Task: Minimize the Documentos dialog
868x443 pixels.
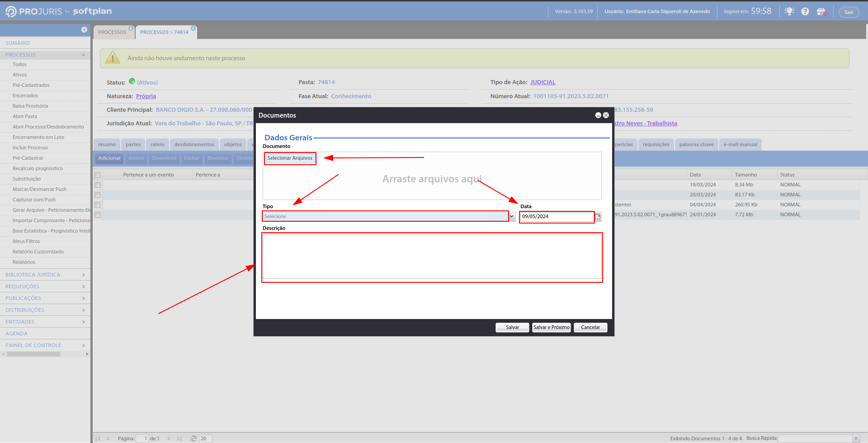Action: [598, 115]
